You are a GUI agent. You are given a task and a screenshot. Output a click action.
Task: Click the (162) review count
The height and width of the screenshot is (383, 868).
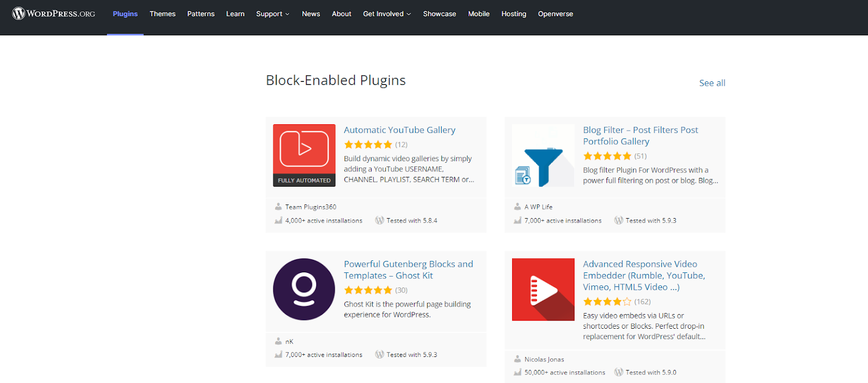pyautogui.click(x=642, y=302)
